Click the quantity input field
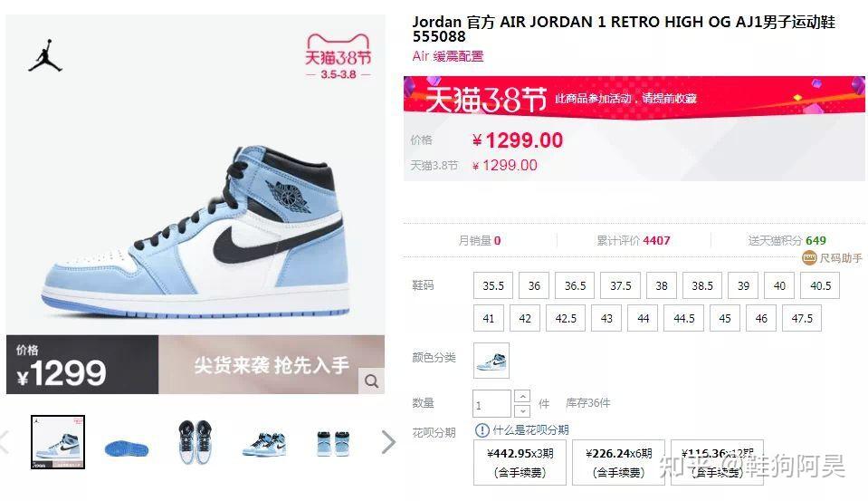The image size is (868, 501). click(491, 404)
